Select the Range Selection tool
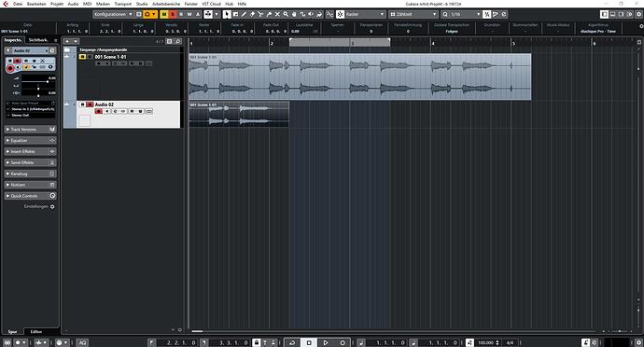Image resolution: width=644 pixels, height=347 pixels. 235,14
